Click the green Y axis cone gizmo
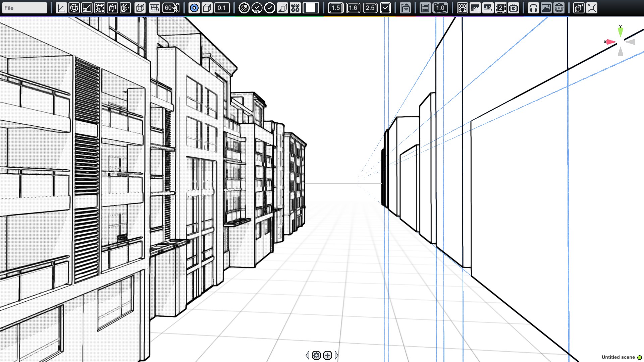The image size is (644, 362). (x=620, y=32)
